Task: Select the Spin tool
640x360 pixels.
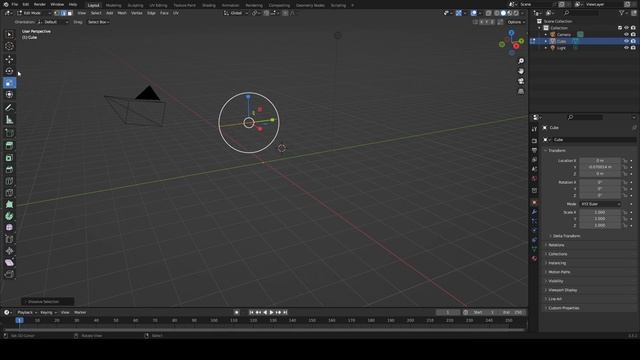Action: [9, 216]
